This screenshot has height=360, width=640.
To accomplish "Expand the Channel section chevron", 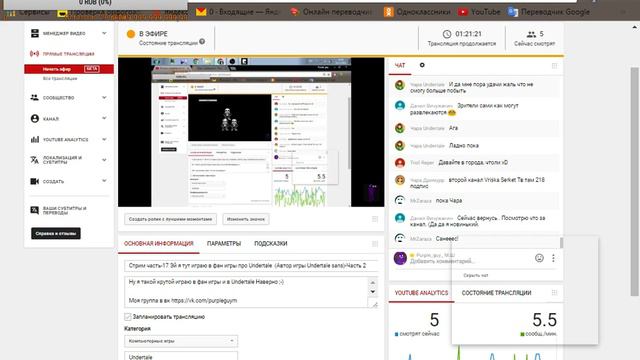I will 104,118.
